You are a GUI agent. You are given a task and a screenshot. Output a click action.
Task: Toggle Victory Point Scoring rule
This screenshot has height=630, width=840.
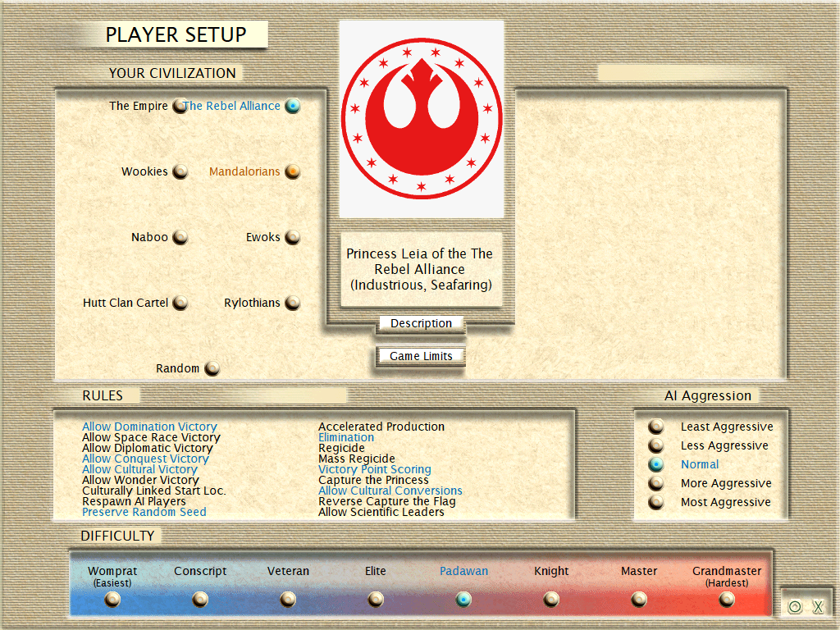tap(374, 469)
